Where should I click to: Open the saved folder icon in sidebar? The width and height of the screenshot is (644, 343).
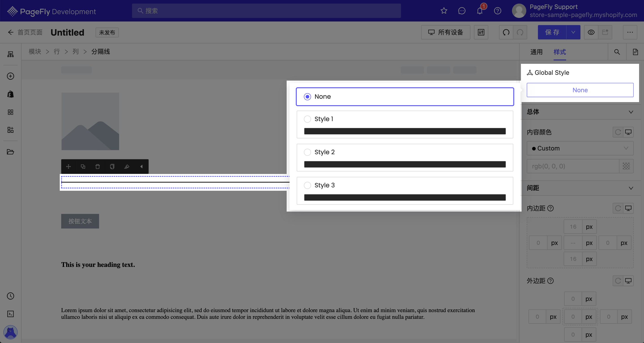11,152
